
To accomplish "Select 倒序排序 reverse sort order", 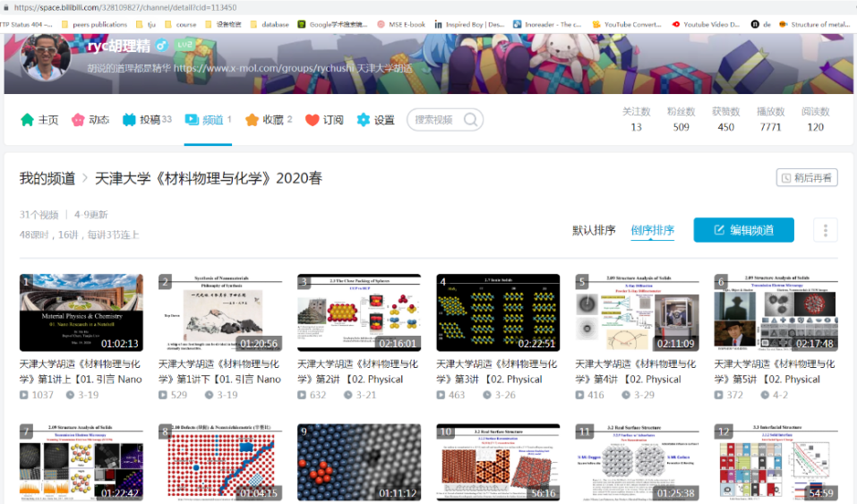I will tap(652, 230).
